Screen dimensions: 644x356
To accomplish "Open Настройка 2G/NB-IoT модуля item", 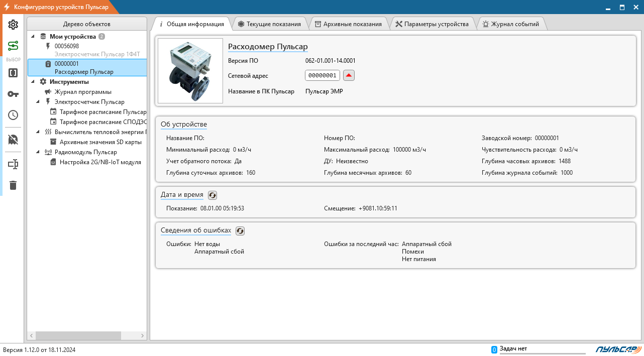I will pyautogui.click(x=100, y=162).
